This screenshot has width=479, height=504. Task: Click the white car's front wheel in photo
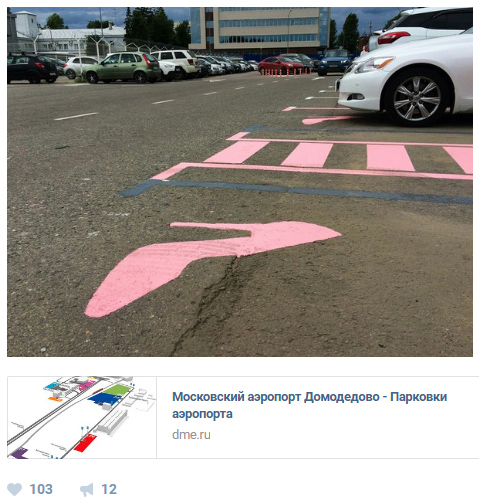click(x=416, y=98)
